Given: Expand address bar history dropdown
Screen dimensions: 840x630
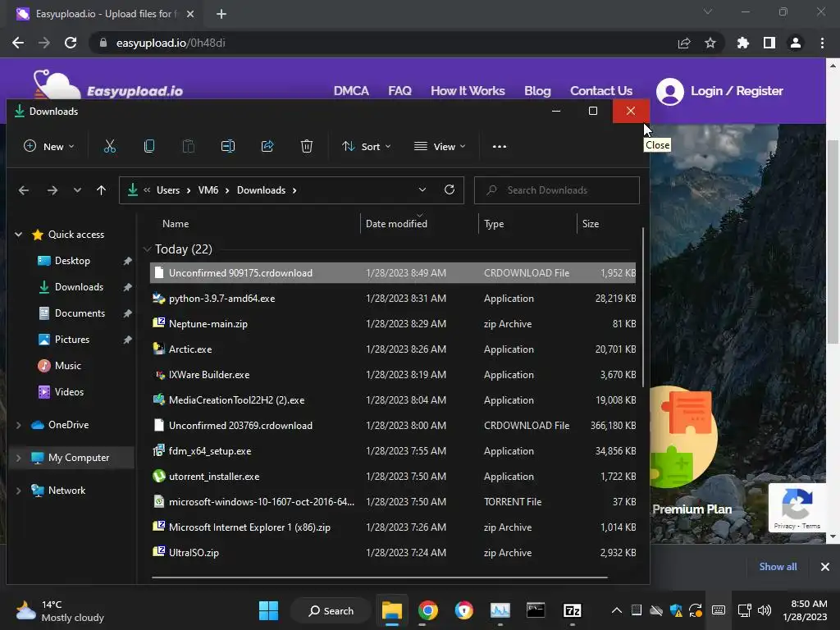Looking at the screenshot, I should [x=422, y=189].
